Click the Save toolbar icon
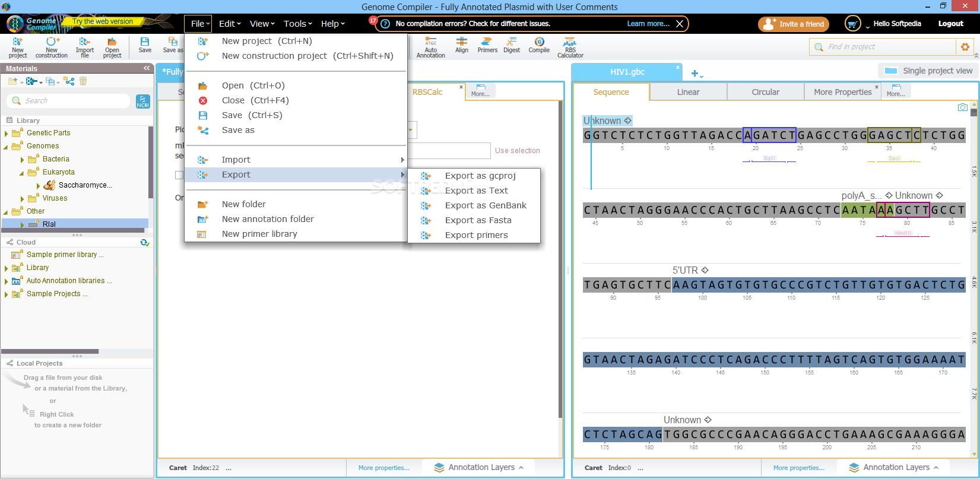The image size is (980, 479). click(145, 45)
